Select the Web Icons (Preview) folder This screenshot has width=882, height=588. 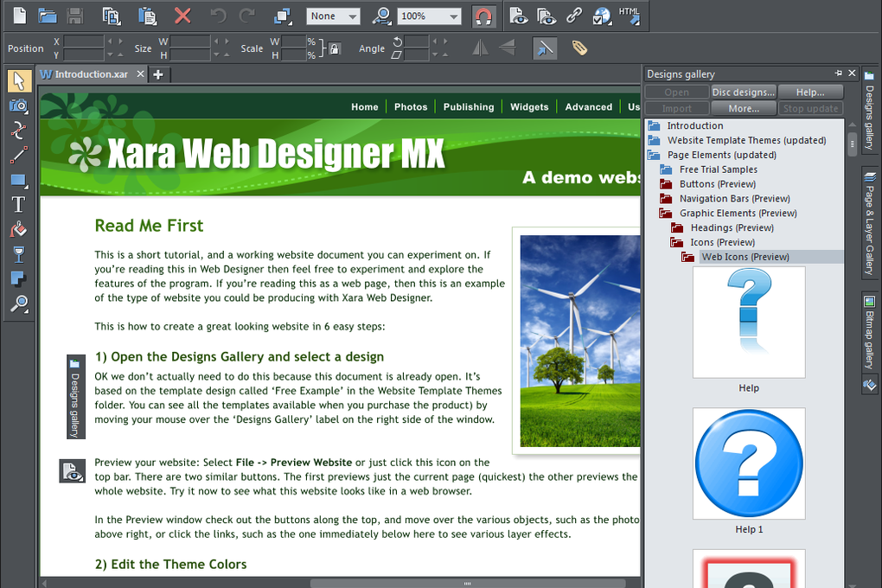click(745, 257)
